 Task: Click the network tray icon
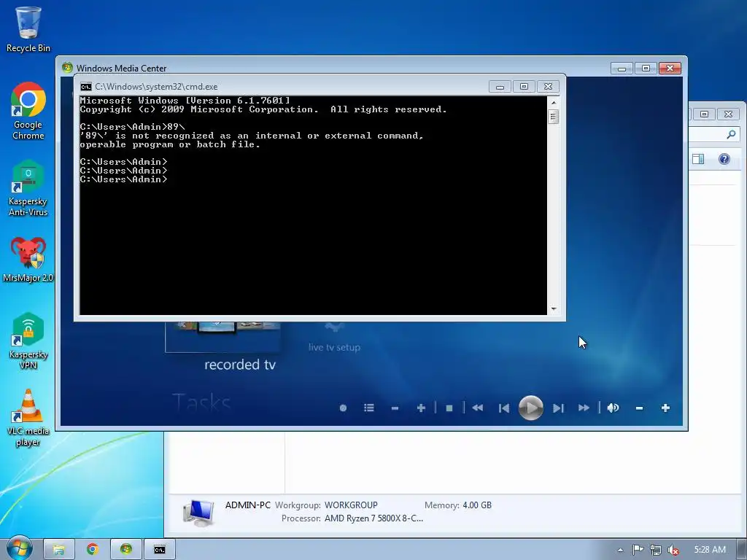click(656, 550)
